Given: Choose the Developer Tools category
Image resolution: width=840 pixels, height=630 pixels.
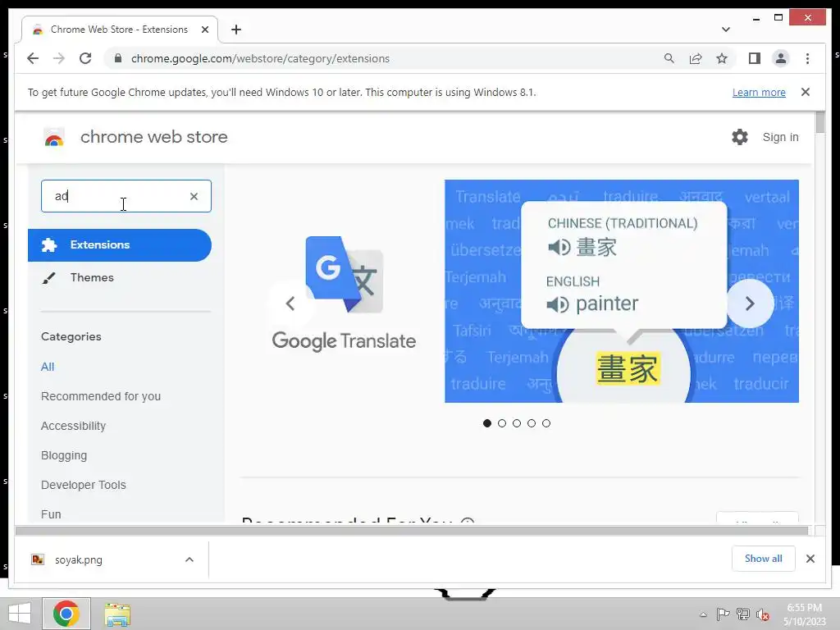Looking at the screenshot, I should (x=83, y=485).
